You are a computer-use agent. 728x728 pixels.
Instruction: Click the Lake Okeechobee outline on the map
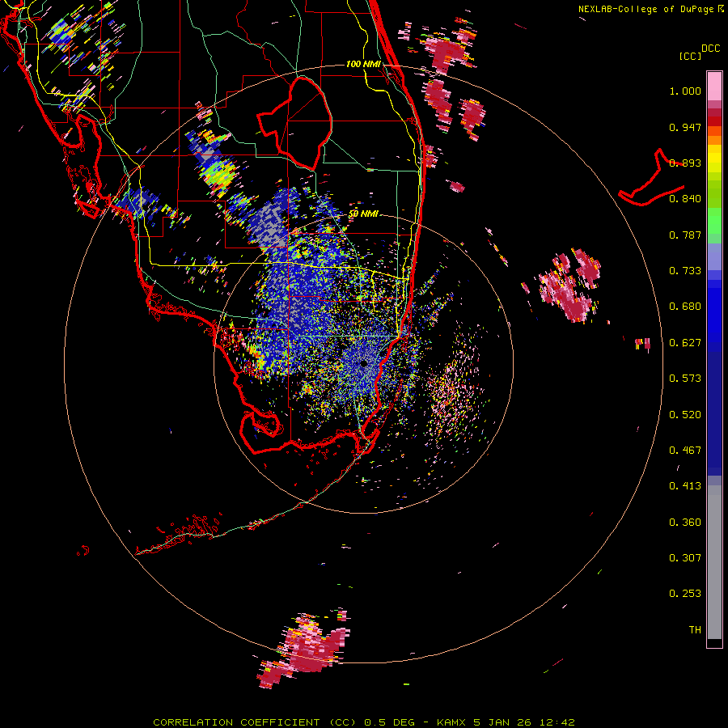(x=295, y=124)
